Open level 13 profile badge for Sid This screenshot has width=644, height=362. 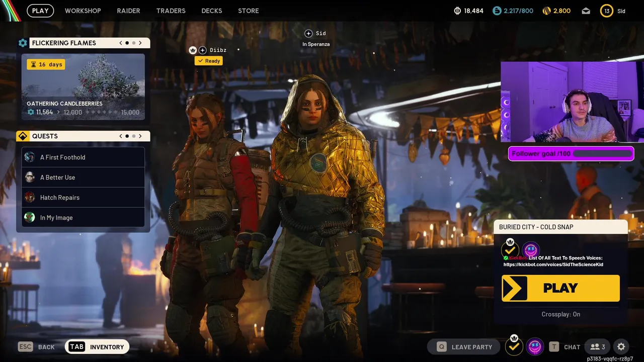coord(607,11)
